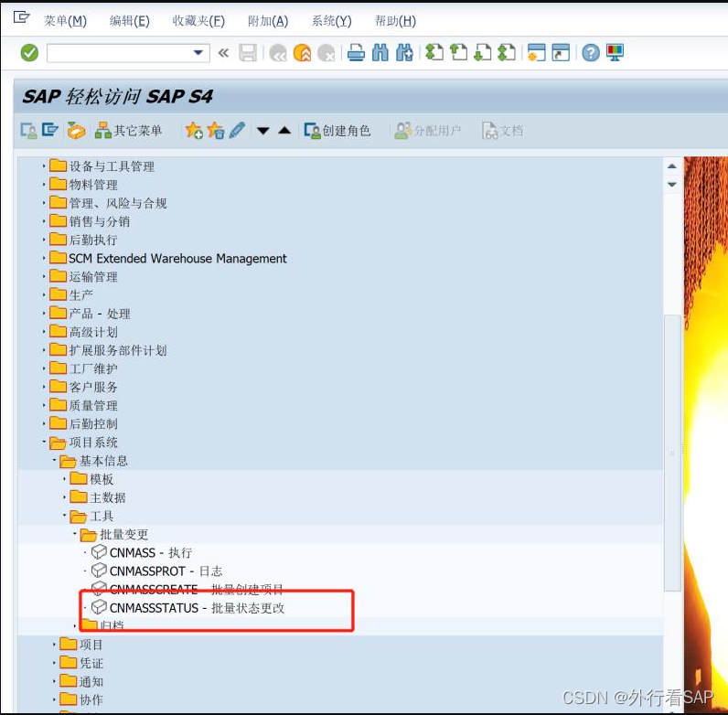
Task: Click the Print icon
Action: tap(356, 53)
